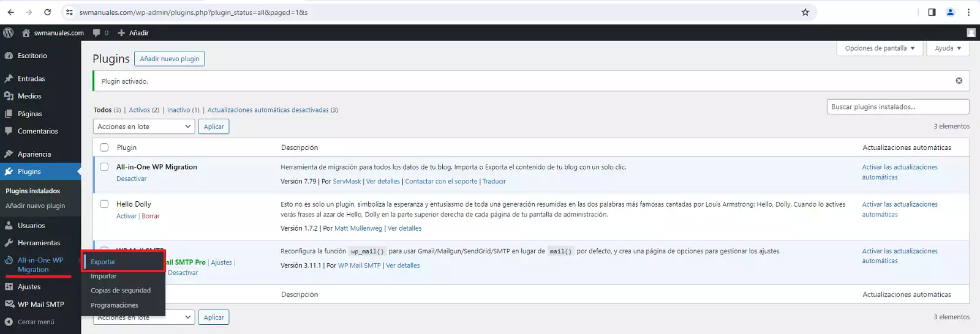Open top Acciones en lote dropdown
Viewport: 980px width, 334px height.
144,127
